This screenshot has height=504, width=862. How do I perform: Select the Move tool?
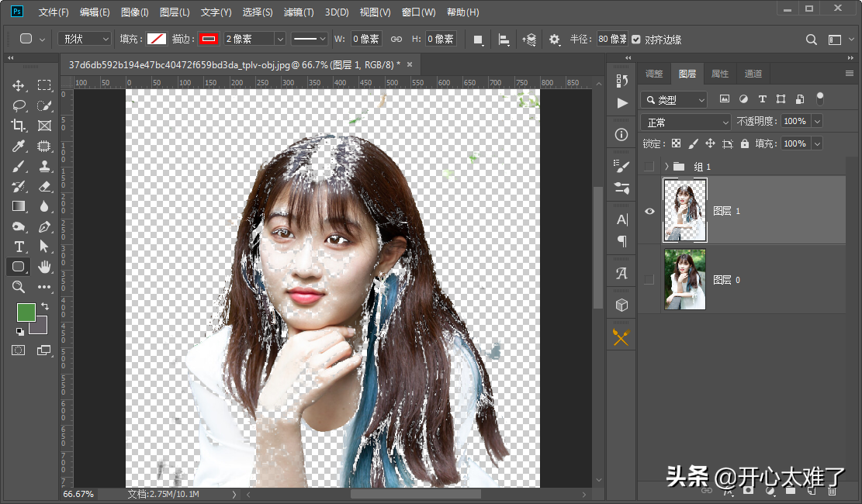(x=19, y=85)
